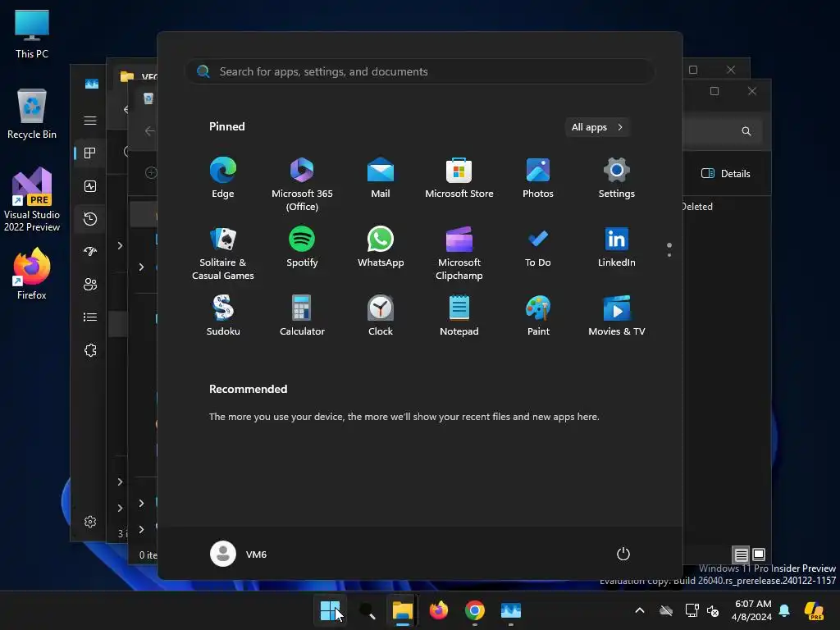Toggle Details pane in Explorer window
Screen dimensions: 840x630
[725, 174]
